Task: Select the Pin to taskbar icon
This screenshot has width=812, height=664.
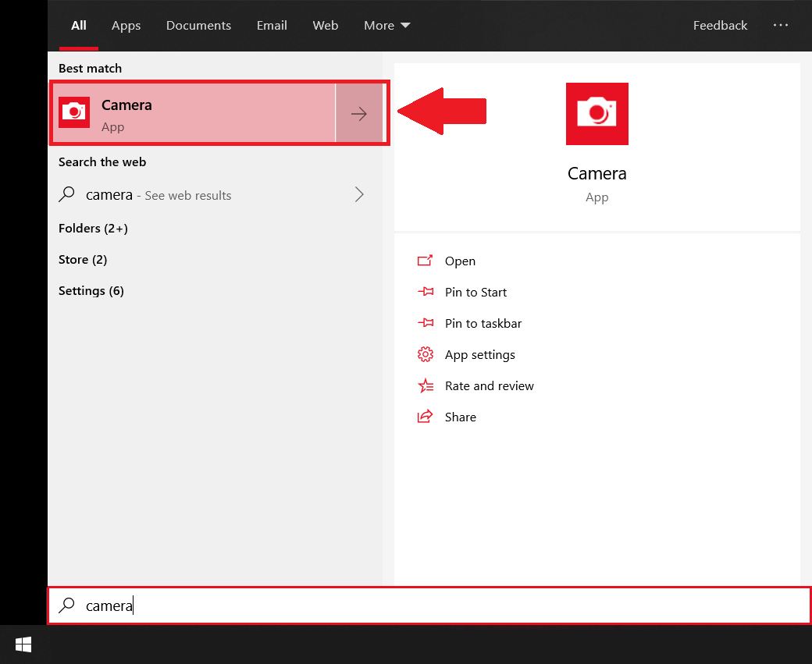Action: pos(426,323)
